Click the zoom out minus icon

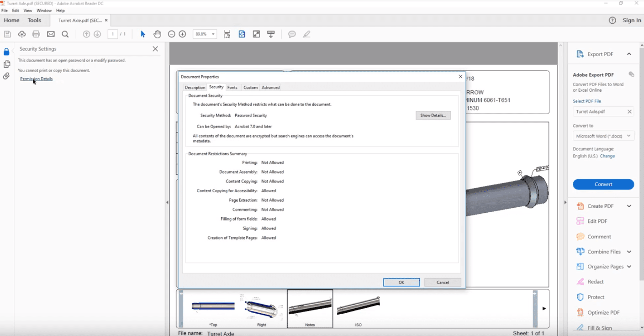(171, 34)
